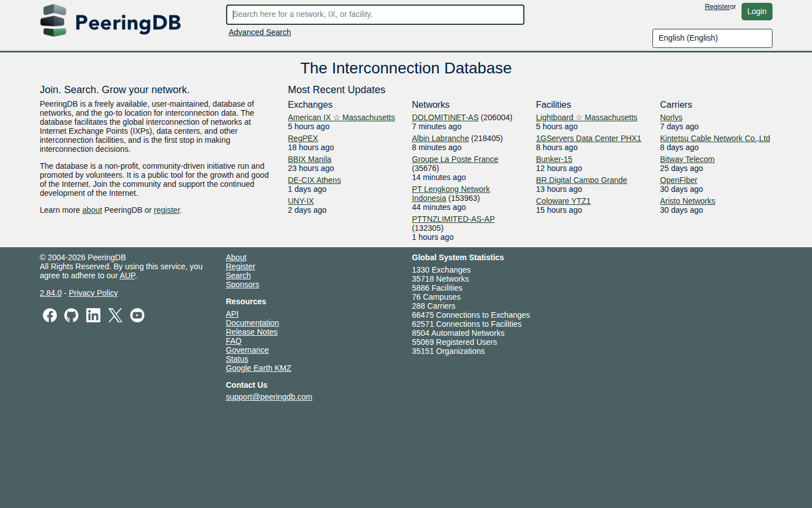View Groupe La Poste France network

455,159
